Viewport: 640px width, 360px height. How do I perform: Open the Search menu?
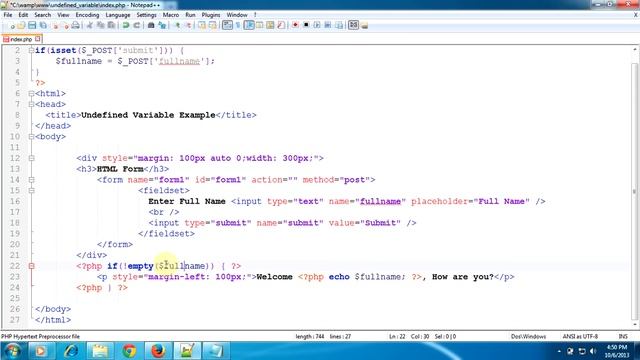coord(42,15)
